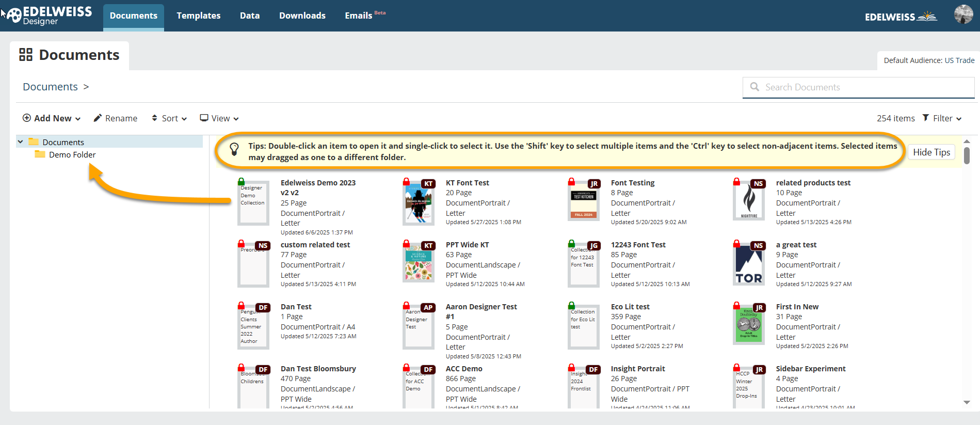Click the Documents grid icon in page header

tap(26, 55)
